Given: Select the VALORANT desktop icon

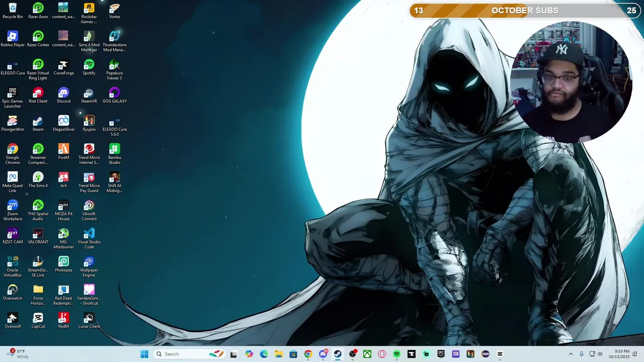Looking at the screenshot, I should (38, 236).
